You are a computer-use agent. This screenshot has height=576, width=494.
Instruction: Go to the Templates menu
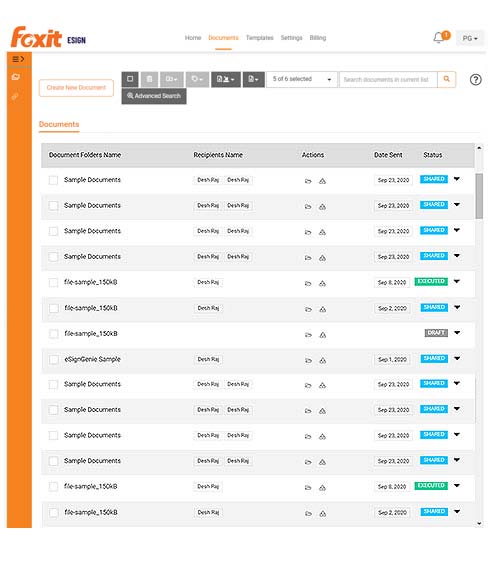259,38
